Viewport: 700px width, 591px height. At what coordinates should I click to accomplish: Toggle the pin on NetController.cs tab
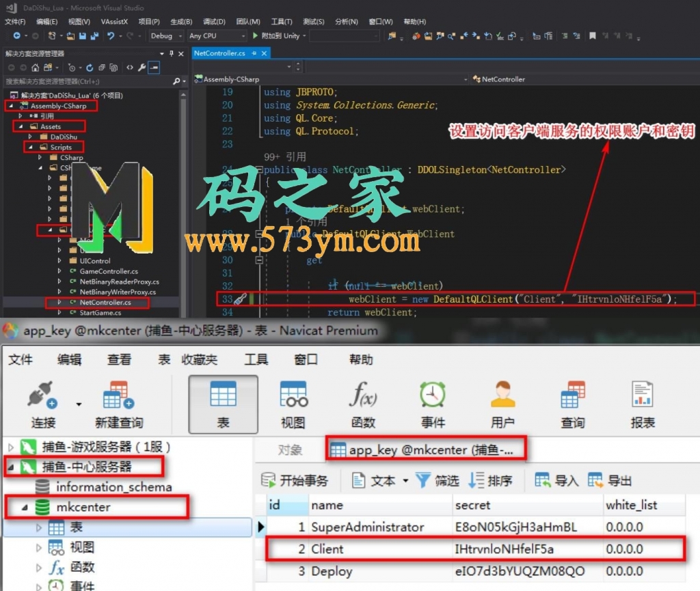[254, 53]
